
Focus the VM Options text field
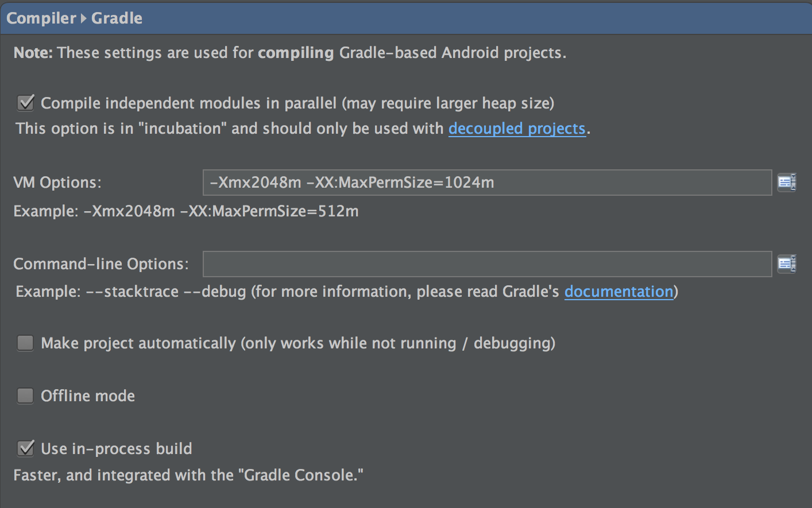coord(487,183)
